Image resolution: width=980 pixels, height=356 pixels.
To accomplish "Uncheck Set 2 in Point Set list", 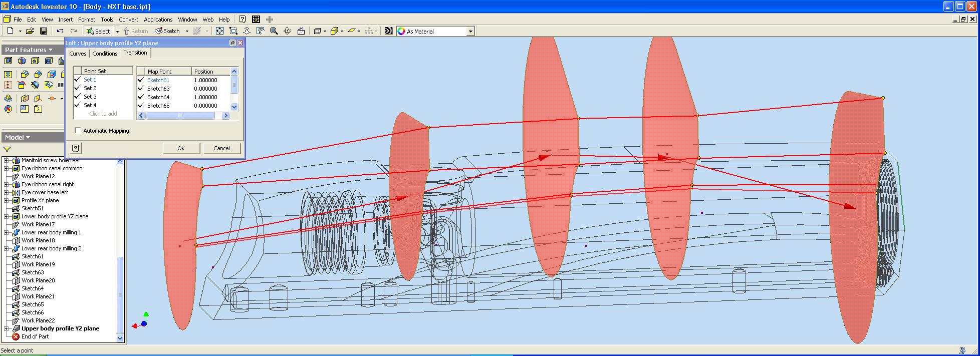I will pos(77,88).
